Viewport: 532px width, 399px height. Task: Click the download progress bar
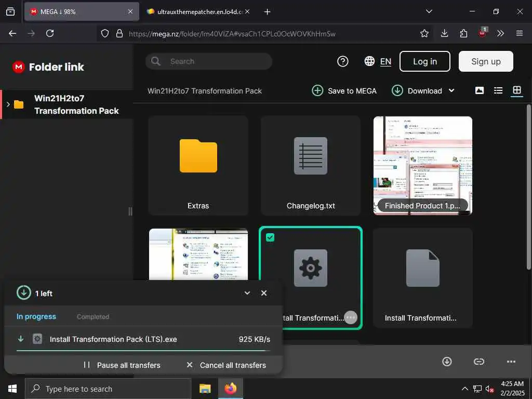click(143, 351)
